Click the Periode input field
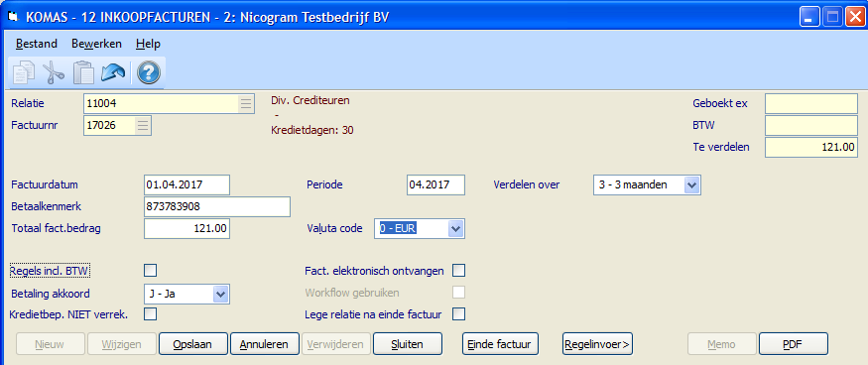 (x=435, y=185)
